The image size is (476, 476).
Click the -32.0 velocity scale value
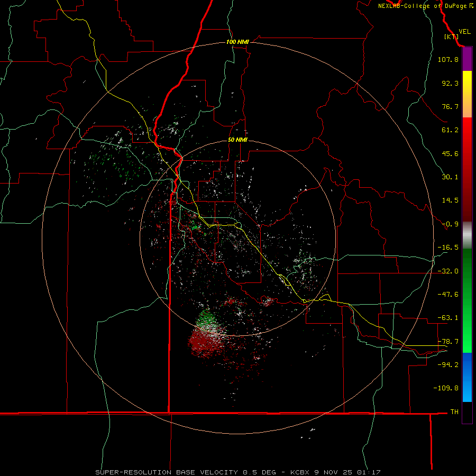click(448, 271)
